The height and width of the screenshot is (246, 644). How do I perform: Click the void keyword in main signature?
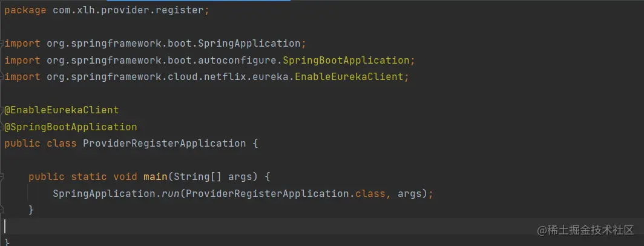click(125, 177)
